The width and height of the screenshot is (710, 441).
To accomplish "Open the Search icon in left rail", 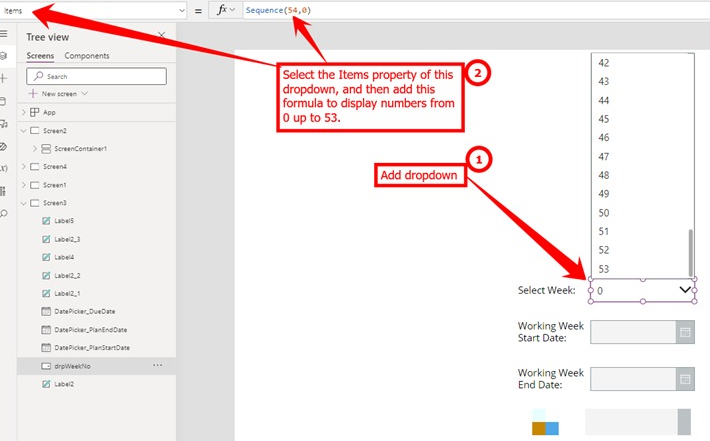I will [x=4, y=213].
